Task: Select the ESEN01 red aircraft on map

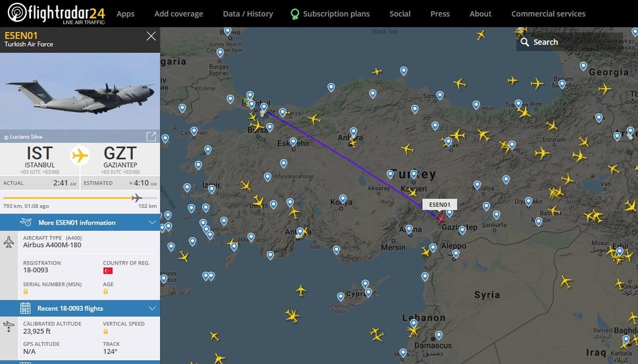Action: (440, 218)
